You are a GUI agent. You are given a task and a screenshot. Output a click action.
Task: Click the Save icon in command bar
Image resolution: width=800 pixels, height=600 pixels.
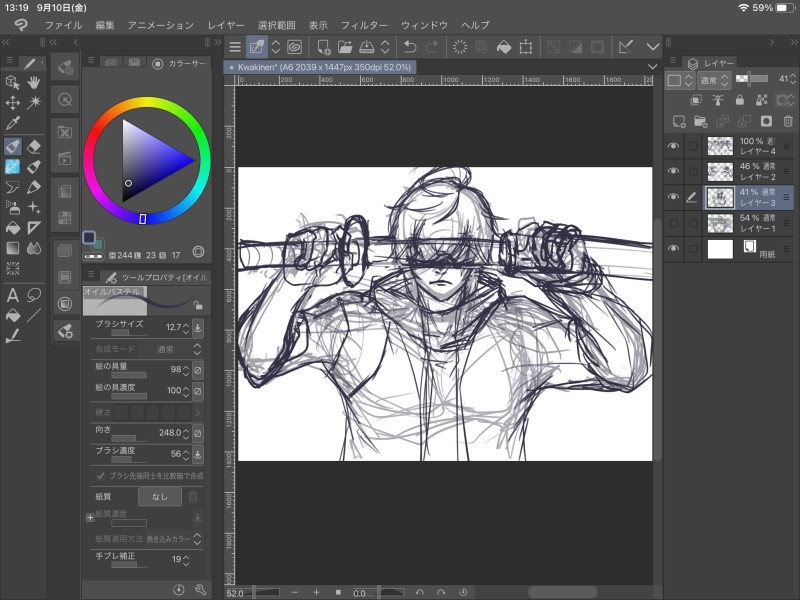[366, 46]
